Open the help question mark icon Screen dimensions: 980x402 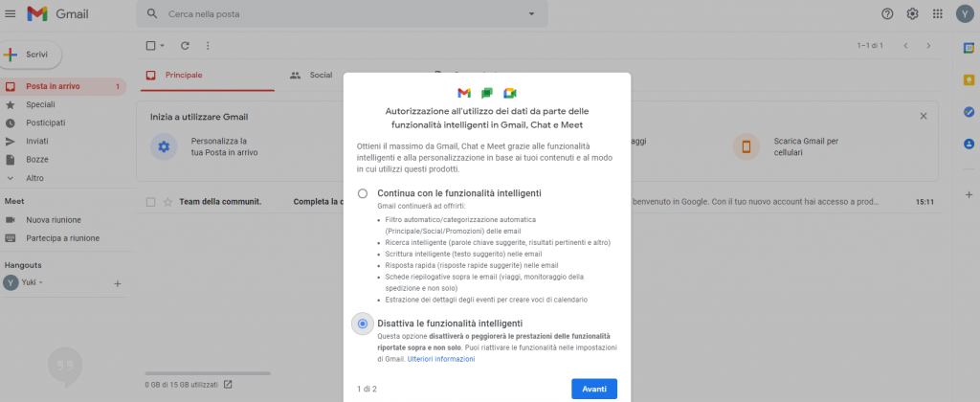[887, 13]
